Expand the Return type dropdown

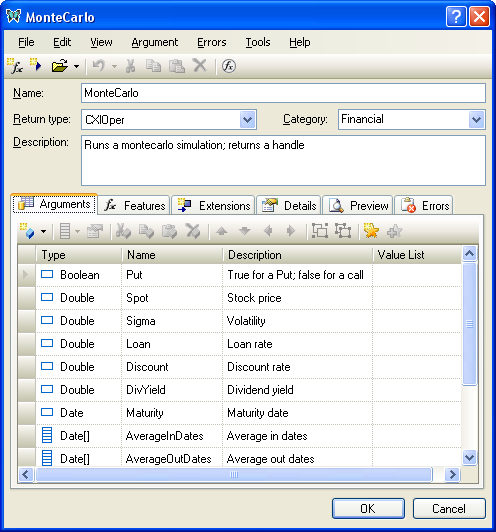point(248,119)
